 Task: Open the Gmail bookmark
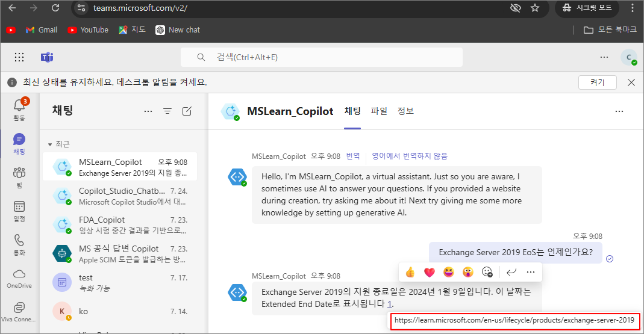(x=42, y=30)
